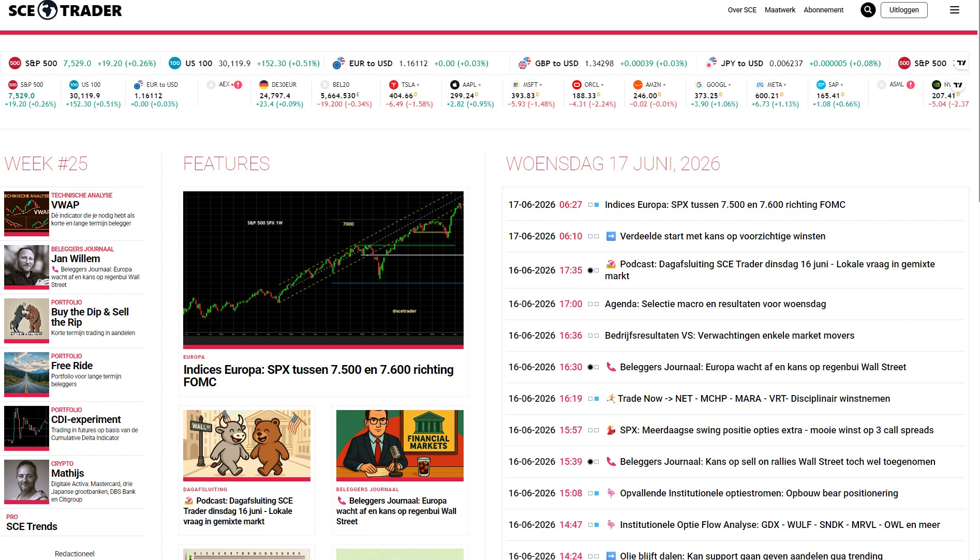Open the Maatwerk menu item
Screen dimensions: 980x560
pyautogui.click(x=780, y=10)
